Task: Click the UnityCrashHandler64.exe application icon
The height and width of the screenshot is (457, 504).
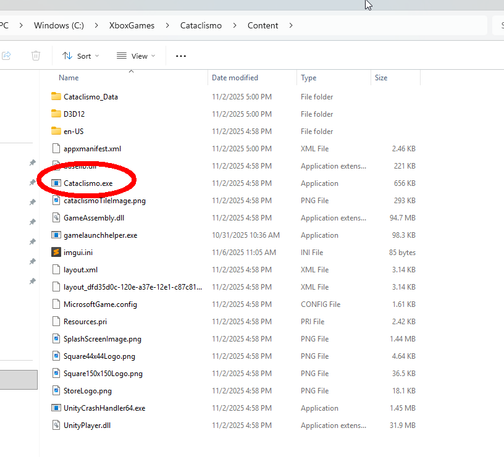Action: (56, 408)
